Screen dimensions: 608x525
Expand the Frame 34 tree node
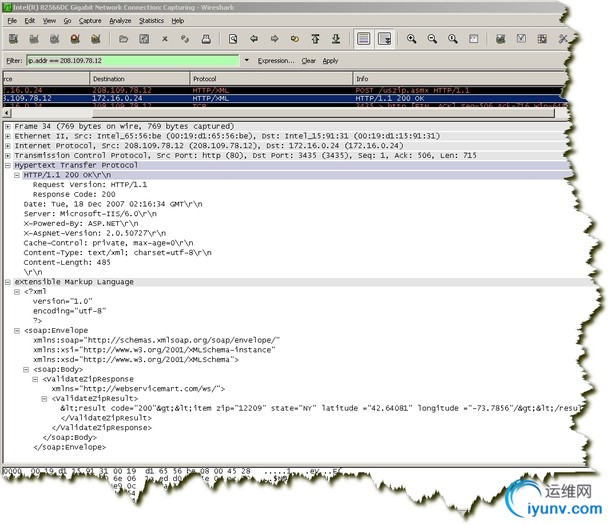tap(8, 126)
